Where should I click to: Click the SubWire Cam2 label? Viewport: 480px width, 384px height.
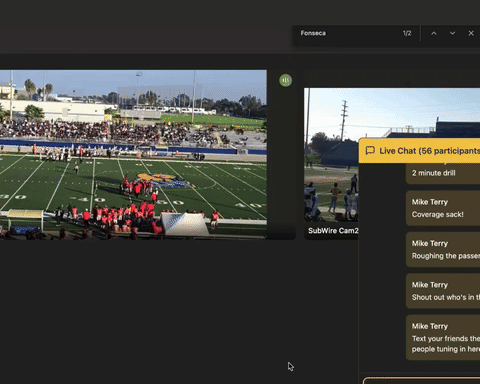click(333, 231)
